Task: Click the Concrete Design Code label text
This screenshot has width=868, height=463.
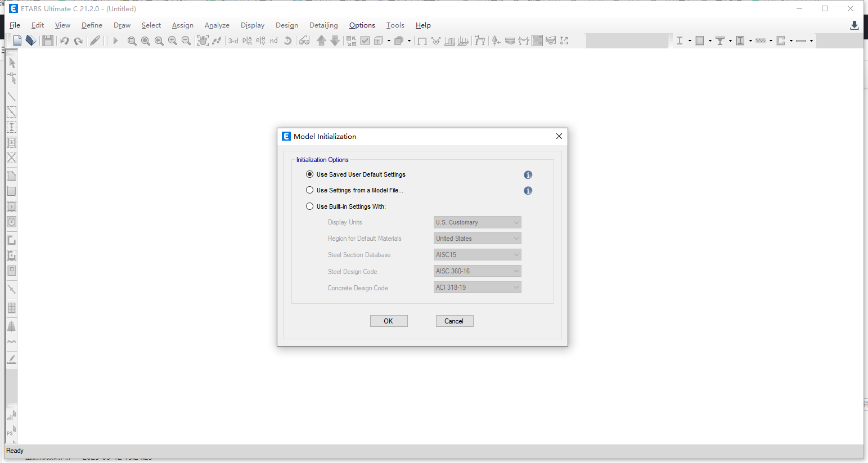Action: [x=358, y=288]
